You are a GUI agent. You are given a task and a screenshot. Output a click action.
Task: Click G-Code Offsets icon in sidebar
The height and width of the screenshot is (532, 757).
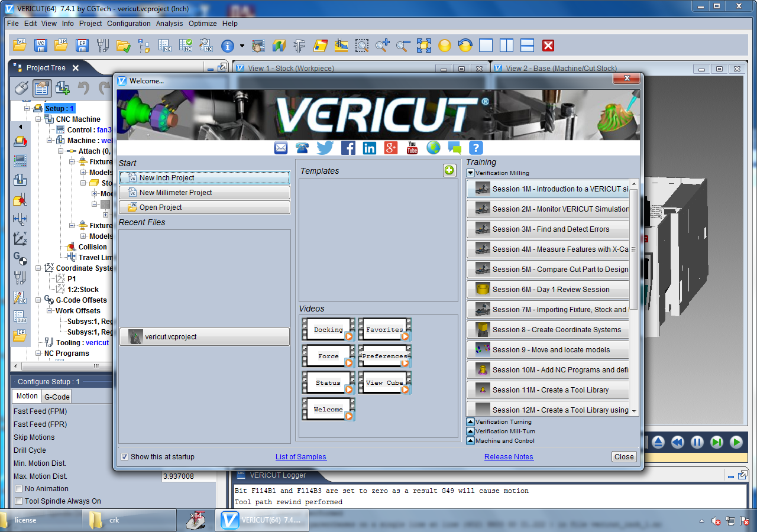(x=20, y=258)
